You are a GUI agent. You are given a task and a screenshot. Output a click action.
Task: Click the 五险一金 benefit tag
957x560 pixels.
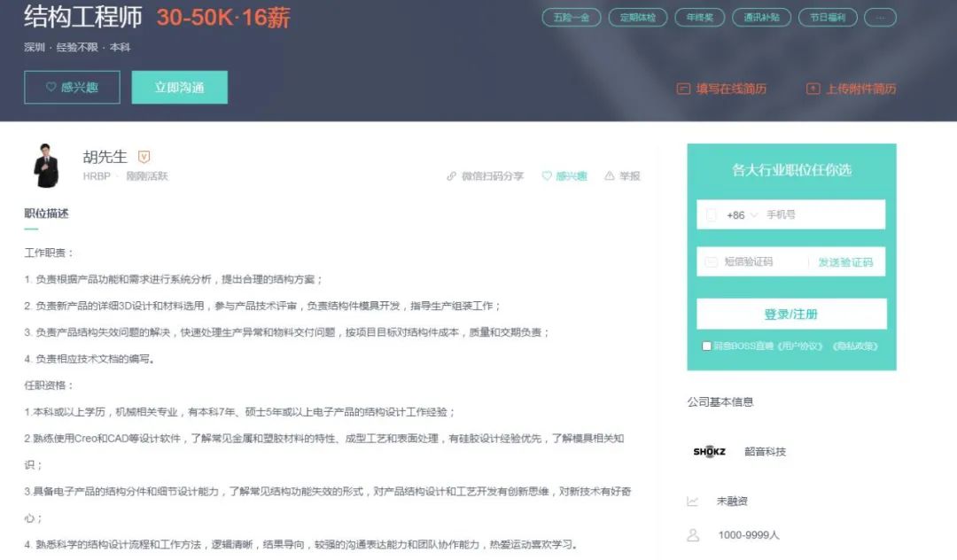(571, 18)
